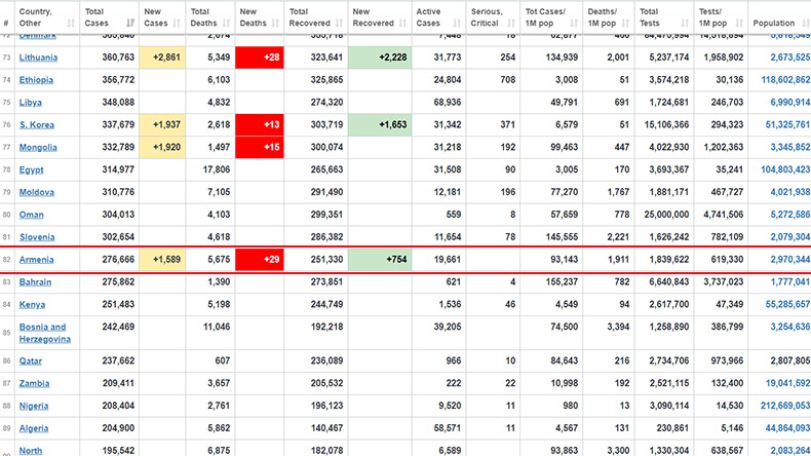Open the Ethiopia country link
The width and height of the screenshot is (811, 456).
[x=36, y=80]
